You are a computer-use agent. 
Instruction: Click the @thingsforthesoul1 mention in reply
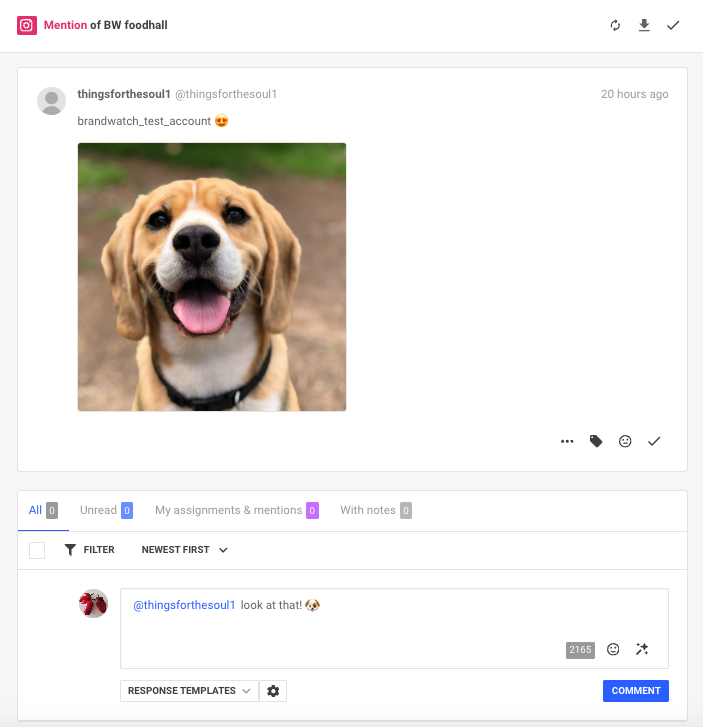pos(184,605)
